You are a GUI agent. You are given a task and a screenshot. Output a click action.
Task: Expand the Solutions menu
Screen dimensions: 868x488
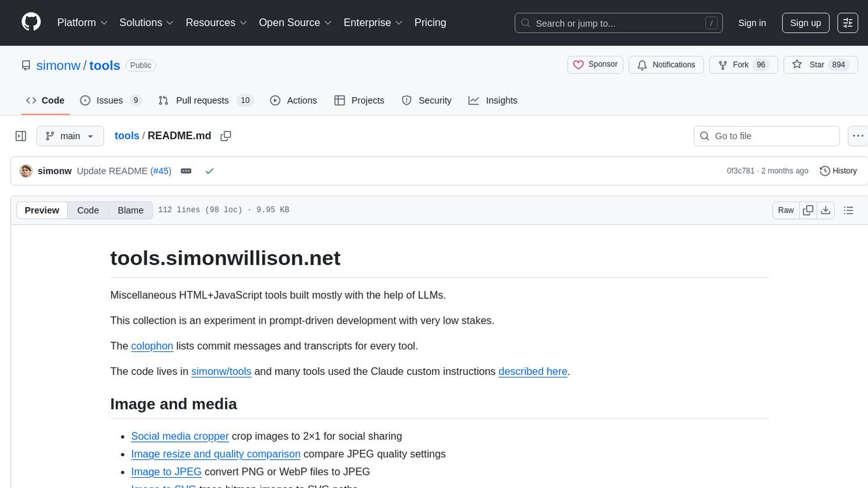click(147, 22)
